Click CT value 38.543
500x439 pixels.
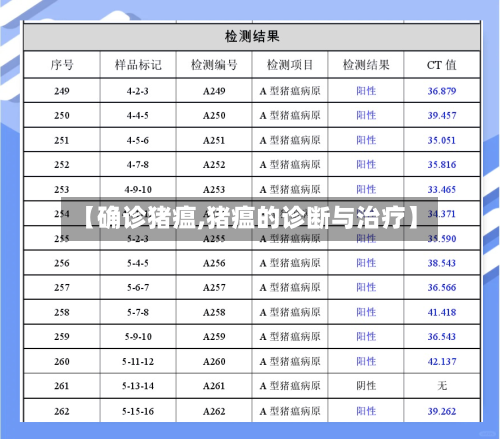442,263
